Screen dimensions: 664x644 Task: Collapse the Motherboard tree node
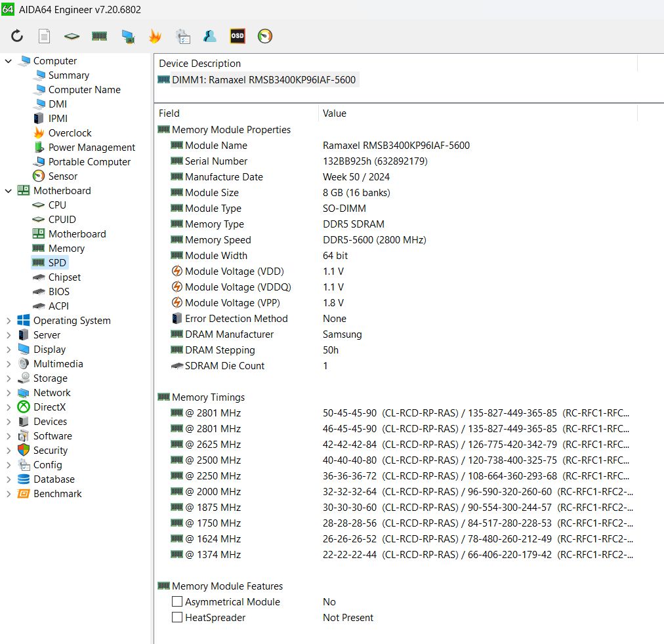tap(9, 191)
